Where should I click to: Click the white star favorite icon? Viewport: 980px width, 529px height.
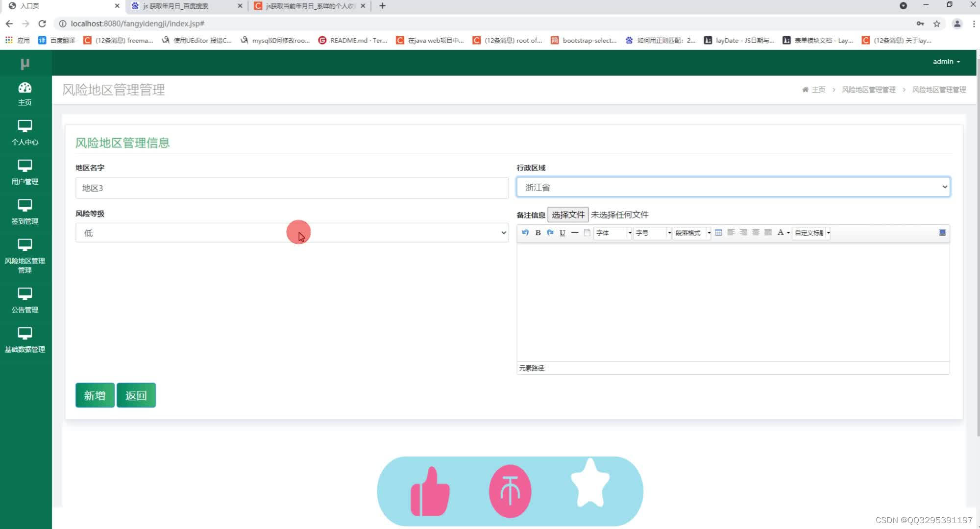[x=590, y=483]
